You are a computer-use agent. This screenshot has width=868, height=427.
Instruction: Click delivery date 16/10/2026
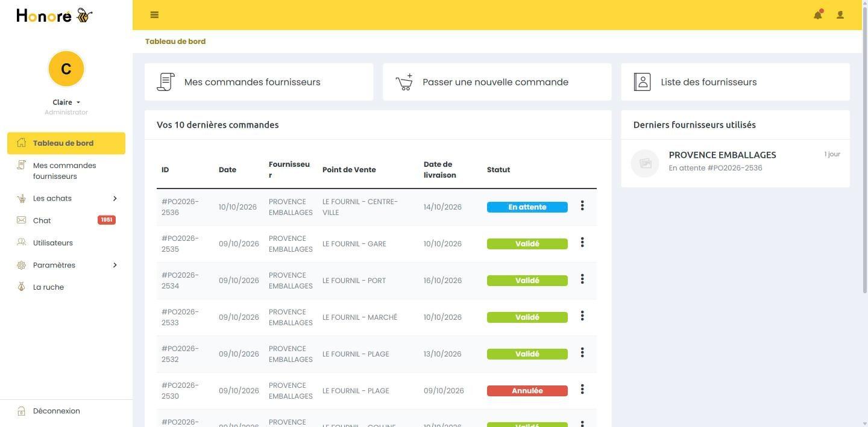pos(442,281)
